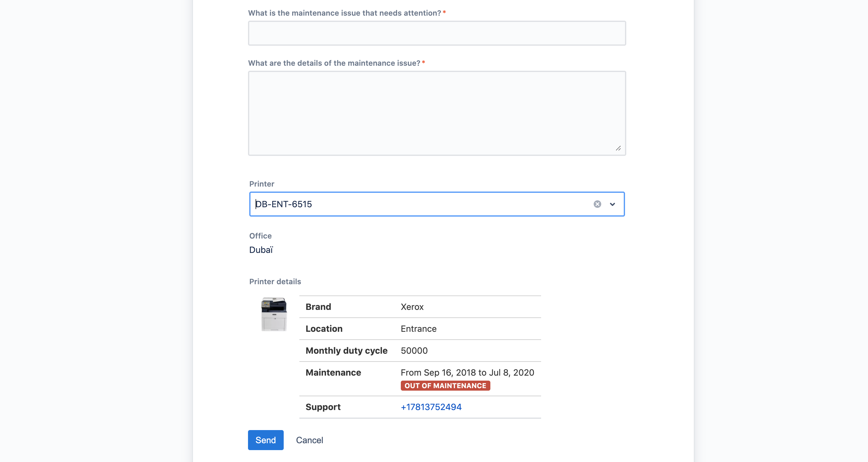Focus the maintenance issue summary field
868x462 pixels.
(x=437, y=33)
